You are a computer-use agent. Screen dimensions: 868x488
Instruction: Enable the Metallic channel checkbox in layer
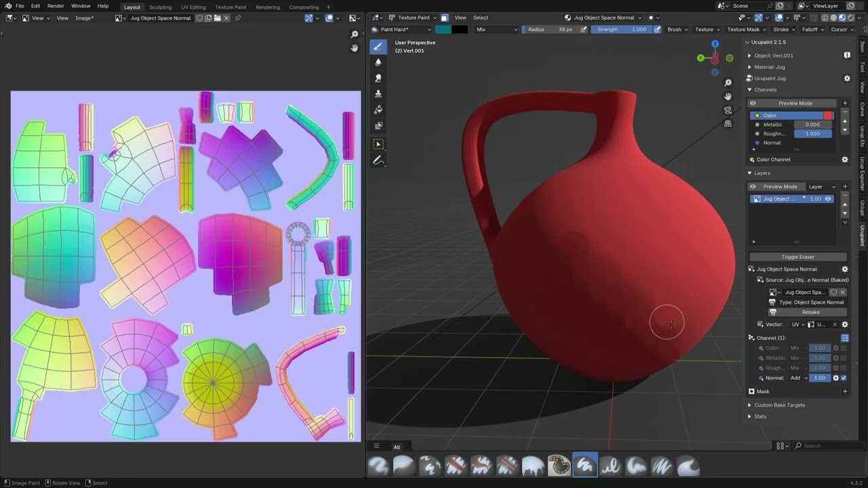[844, 358]
